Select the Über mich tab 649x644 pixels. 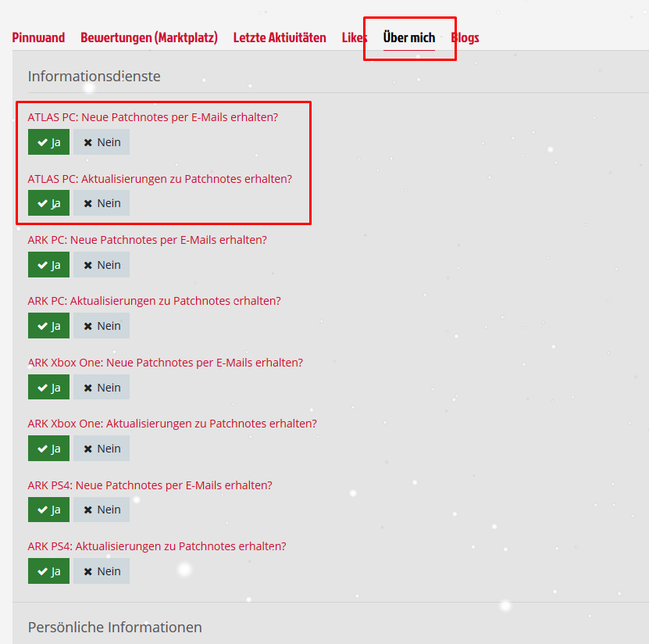409,38
